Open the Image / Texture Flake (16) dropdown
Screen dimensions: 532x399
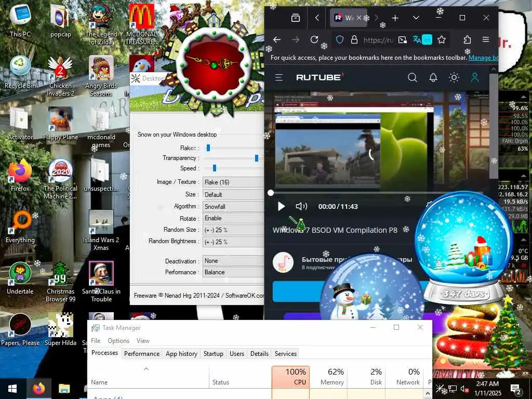(x=233, y=182)
